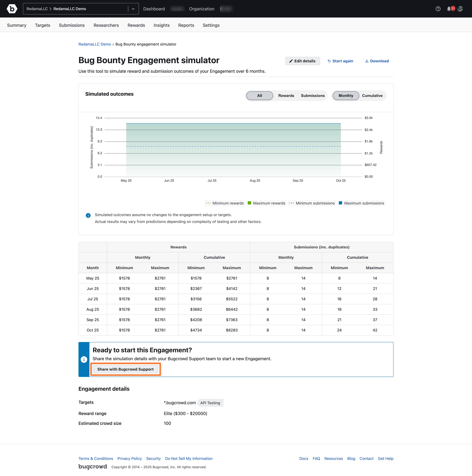Click Sep 25 cumulative maximum submissions 37
The height and width of the screenshot is (476, 472).
pos(375,320)
